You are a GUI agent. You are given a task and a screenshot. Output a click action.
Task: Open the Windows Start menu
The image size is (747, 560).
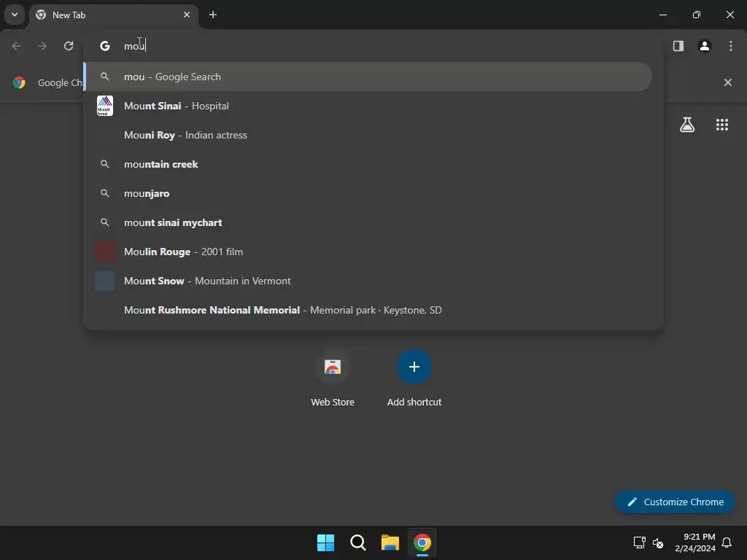(326, 542)
